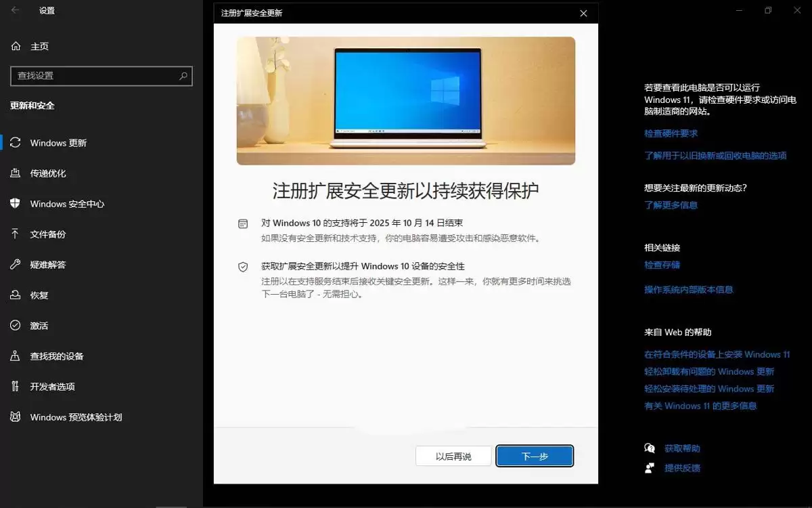Click text 获取扩展安全更新以提升 Windows 10 设备的安全性
Viewport: 812px width, 508px height.
[363, 266]
